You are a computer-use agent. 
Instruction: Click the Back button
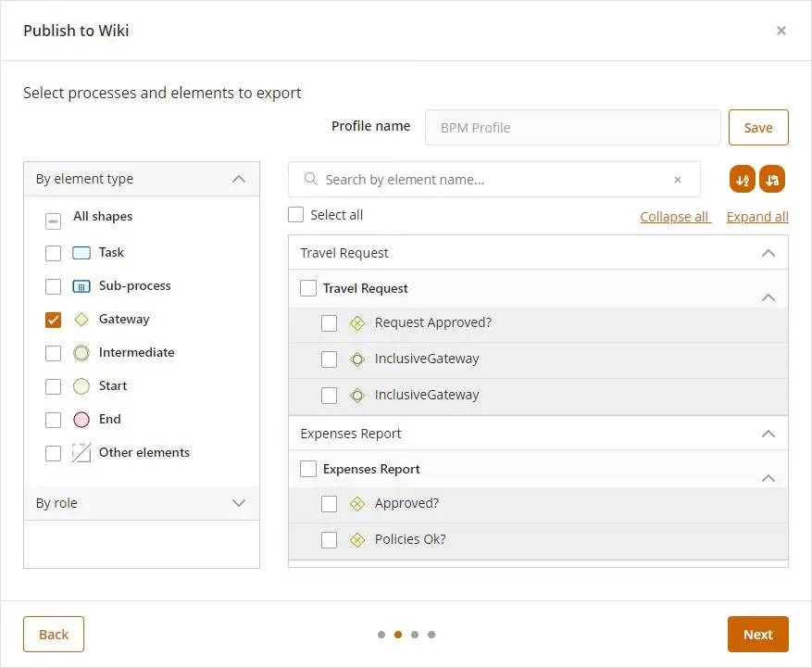coord(54,635)
